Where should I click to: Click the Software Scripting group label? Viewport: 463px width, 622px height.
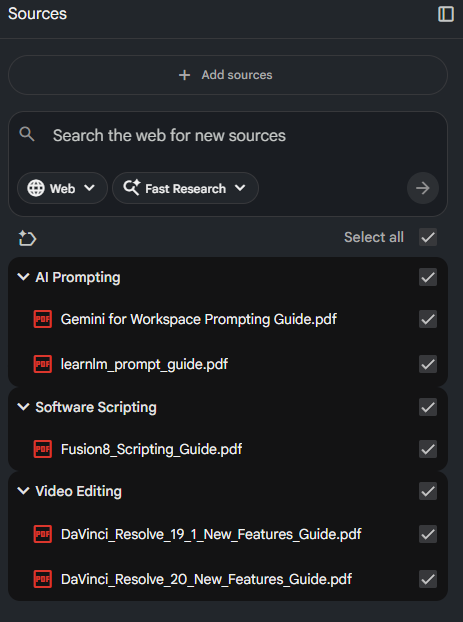click(x=96, y=407)
